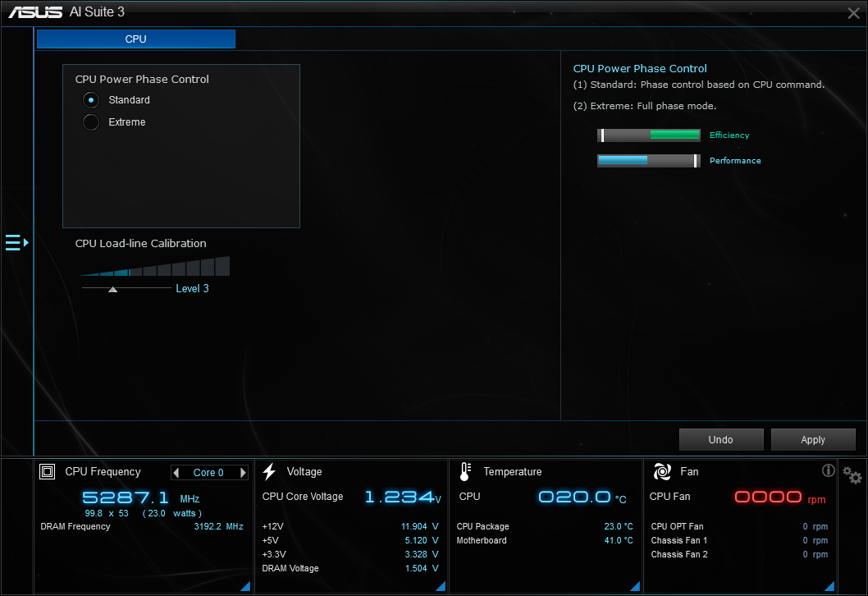Click the +3.3V value 3.328 V
Viewport: 868px width, 596px height.
[421, 554]
